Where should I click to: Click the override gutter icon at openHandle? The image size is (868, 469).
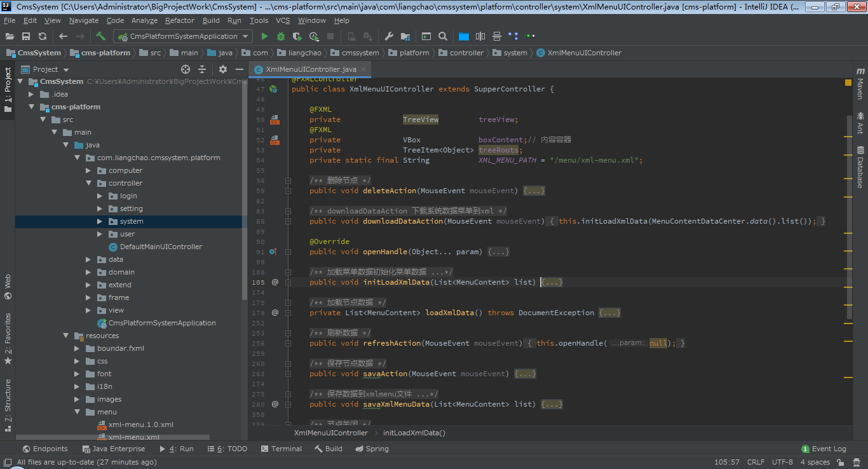[273, 252]
